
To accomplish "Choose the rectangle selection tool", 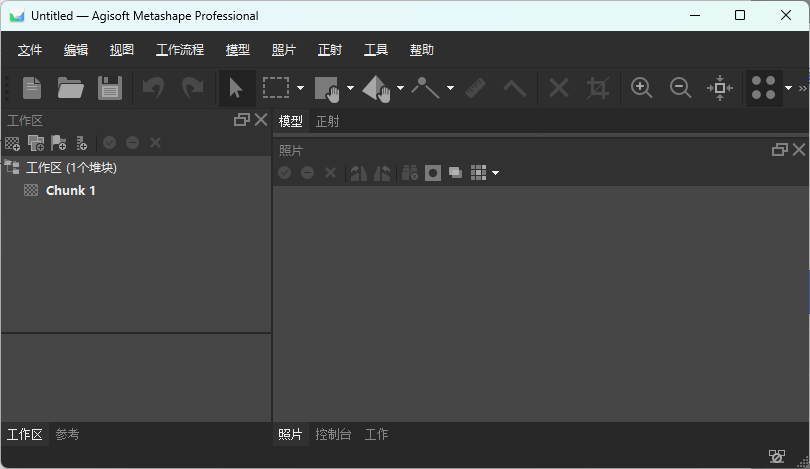I will point(276,88).
